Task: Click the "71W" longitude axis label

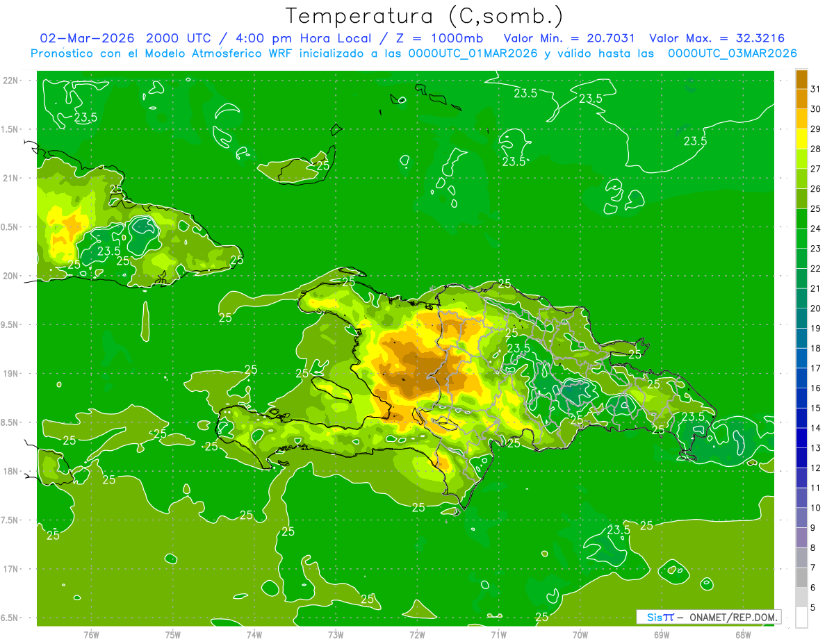Action: 498,634
